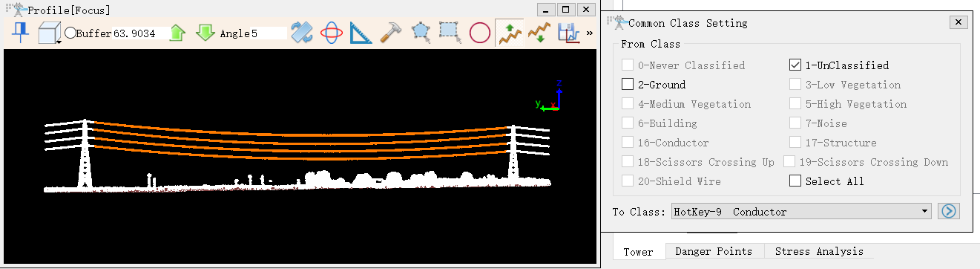Viewport: 980px width, 269px height.
Task: Open the To Class dropdown
Action: click(x=800, y=212)
